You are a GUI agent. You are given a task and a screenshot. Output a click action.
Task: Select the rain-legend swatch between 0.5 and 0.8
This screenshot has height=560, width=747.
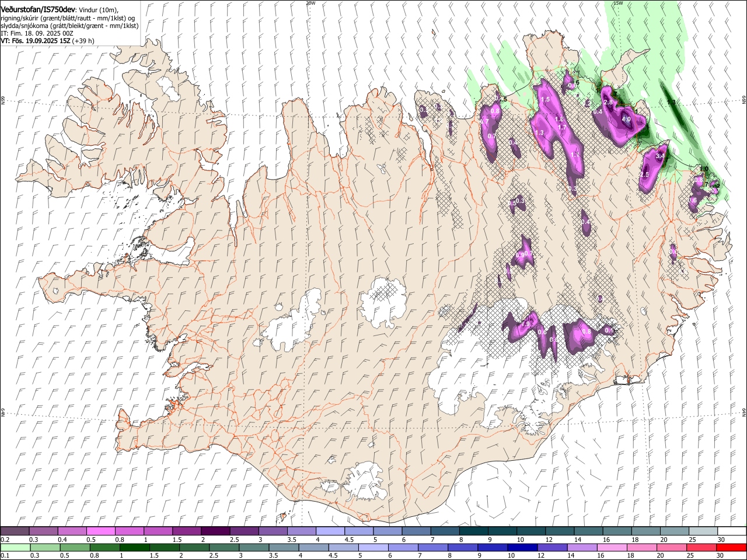pyautogui.click(x=74, y=548)
